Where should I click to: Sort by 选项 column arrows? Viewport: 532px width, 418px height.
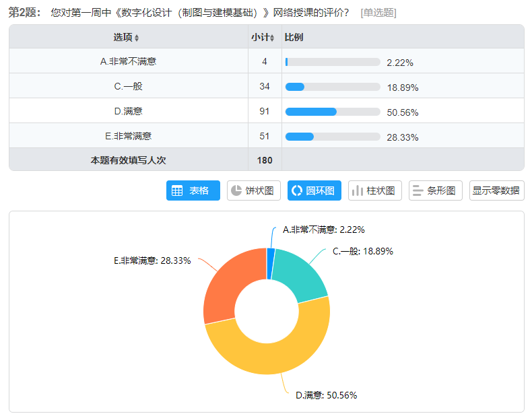[137, 38]
